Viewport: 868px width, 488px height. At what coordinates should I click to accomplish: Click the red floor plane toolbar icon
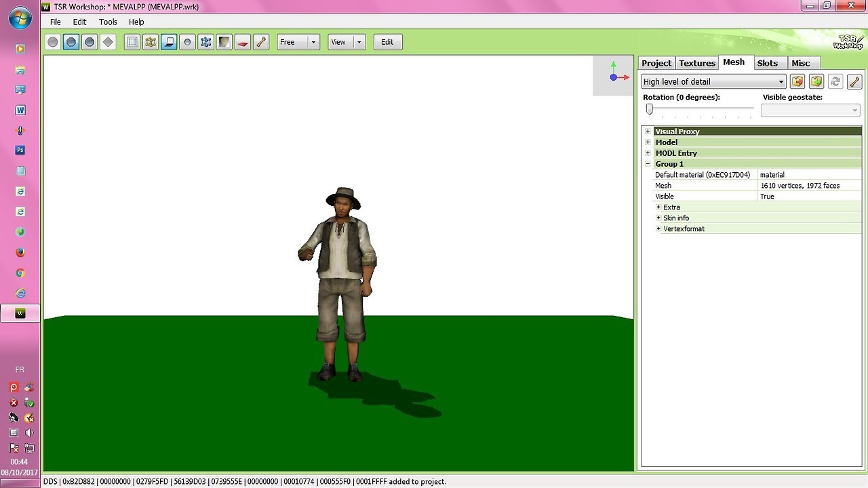point(243,42)
